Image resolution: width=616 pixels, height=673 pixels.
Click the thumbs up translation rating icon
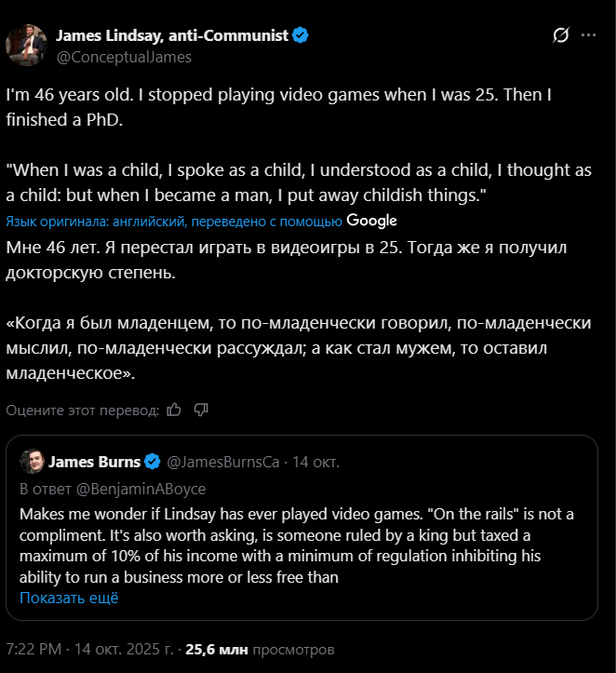tap(174, 410)
